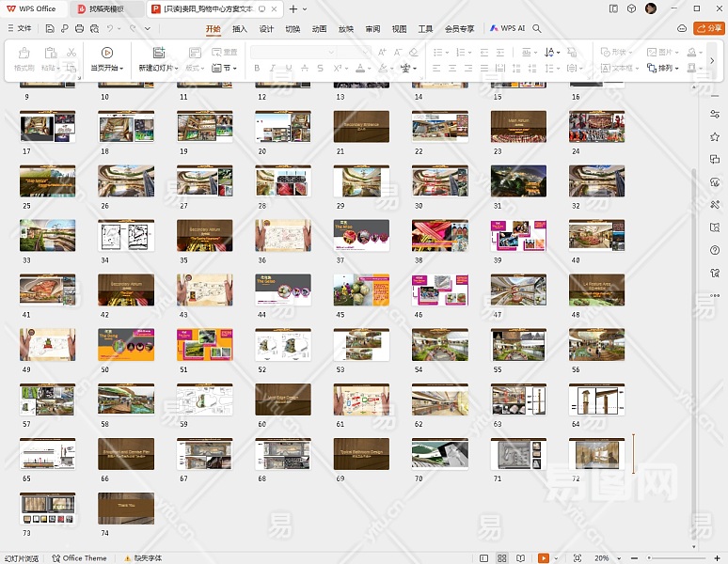Click the new slide icon in ribbon

(x=158, y=53)
